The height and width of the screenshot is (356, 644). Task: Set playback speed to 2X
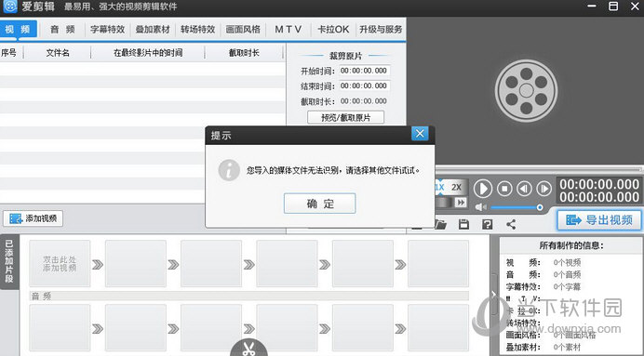point(457,188)
